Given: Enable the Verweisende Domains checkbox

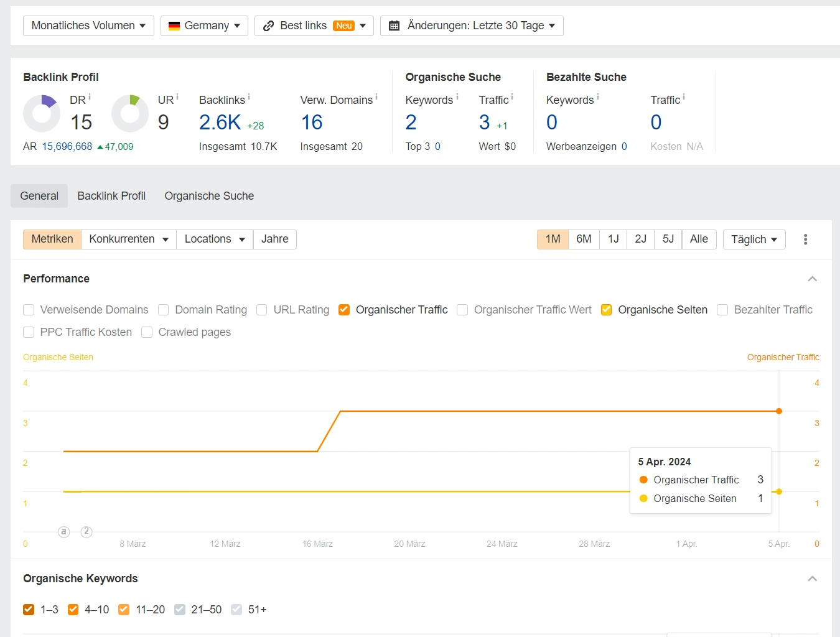Looking at the screenshot, I should coord(29,310).
